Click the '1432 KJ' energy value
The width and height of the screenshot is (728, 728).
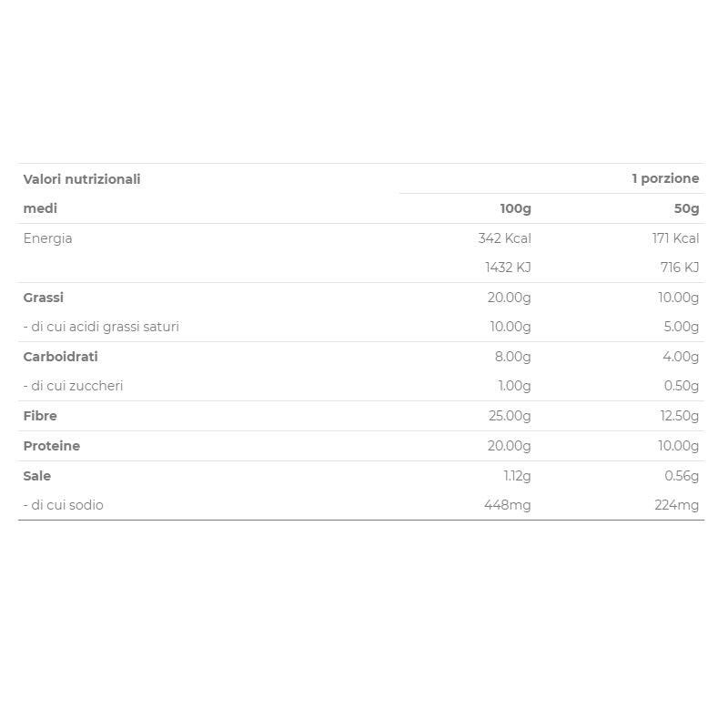(508, 268)
